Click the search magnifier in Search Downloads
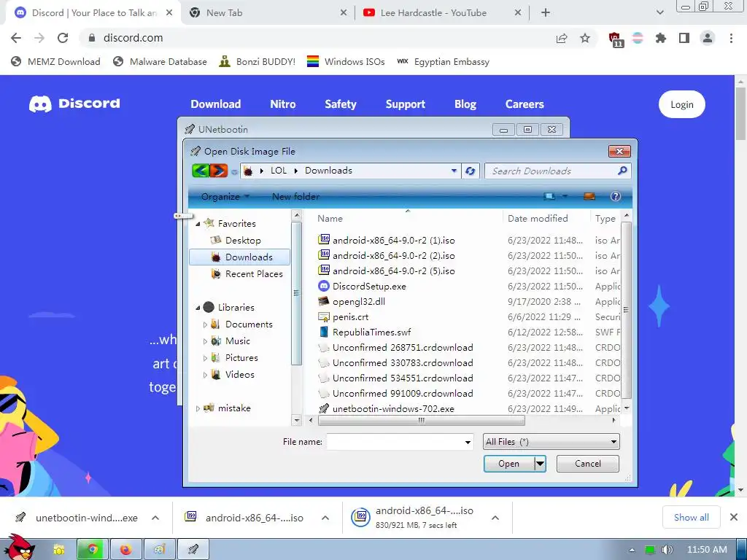Image resolution: width=747 pixels, height=560 pixels. pos(622,171)
